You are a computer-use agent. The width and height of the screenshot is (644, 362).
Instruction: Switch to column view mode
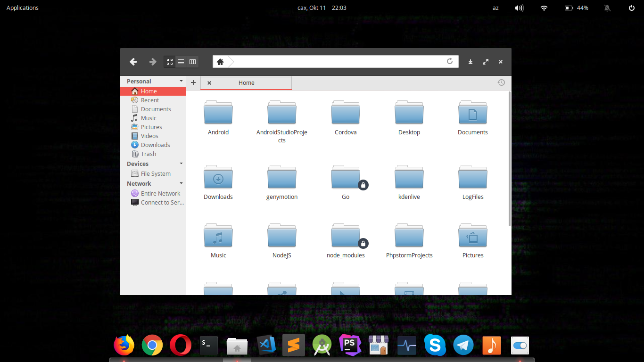coord(192,62)
